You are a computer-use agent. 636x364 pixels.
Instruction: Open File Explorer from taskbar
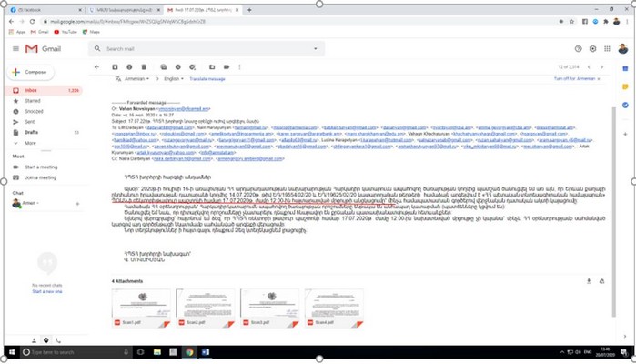pyautogui.click(x=157, y=352)
